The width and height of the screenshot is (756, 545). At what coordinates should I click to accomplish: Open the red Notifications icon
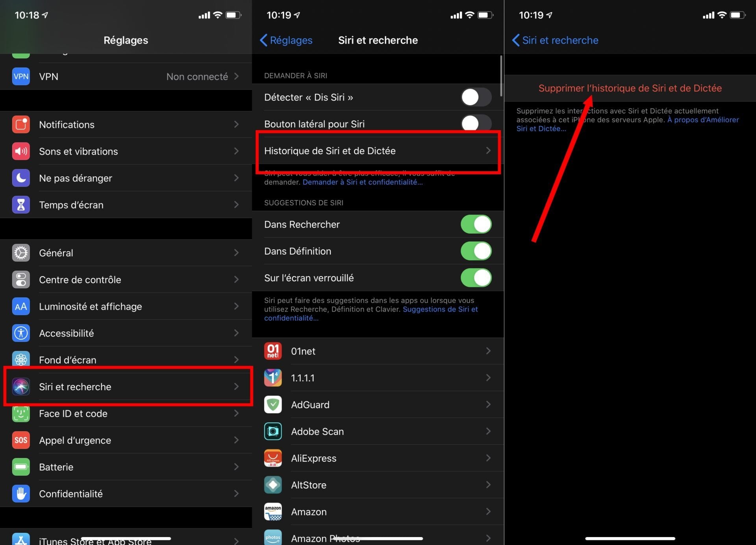(x=21, y=125)
